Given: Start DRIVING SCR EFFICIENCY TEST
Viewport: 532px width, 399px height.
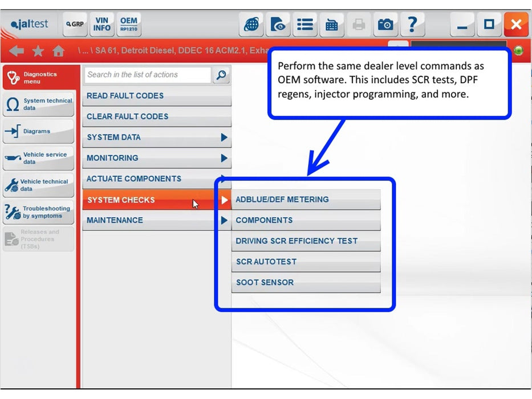Looking at the screenshot, I should pyautogui.click(x=306, y=241).
